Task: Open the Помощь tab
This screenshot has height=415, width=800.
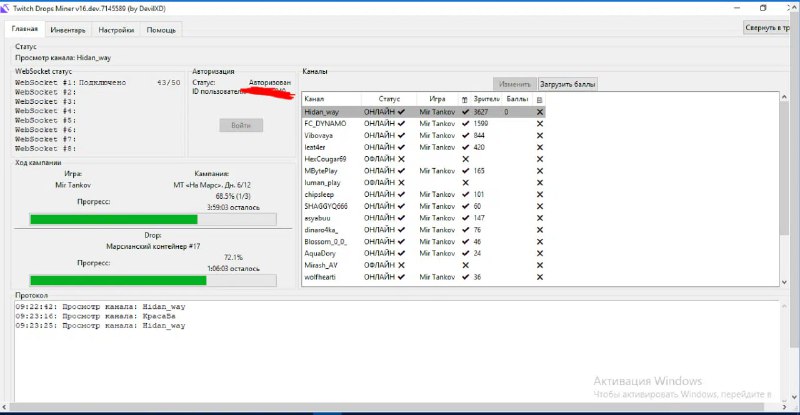Action: [161, 30]
